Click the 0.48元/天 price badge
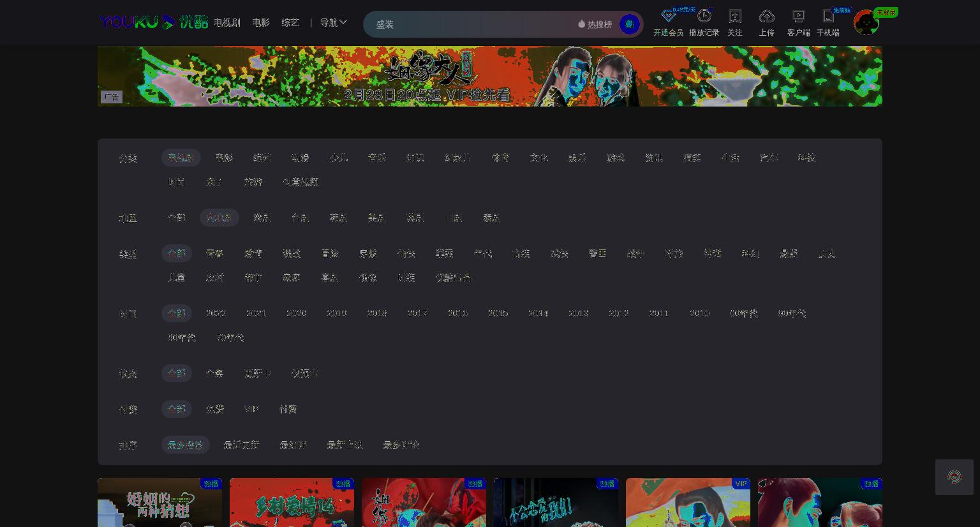The width and height of the screenshot is (980, 527). (684, 10)
